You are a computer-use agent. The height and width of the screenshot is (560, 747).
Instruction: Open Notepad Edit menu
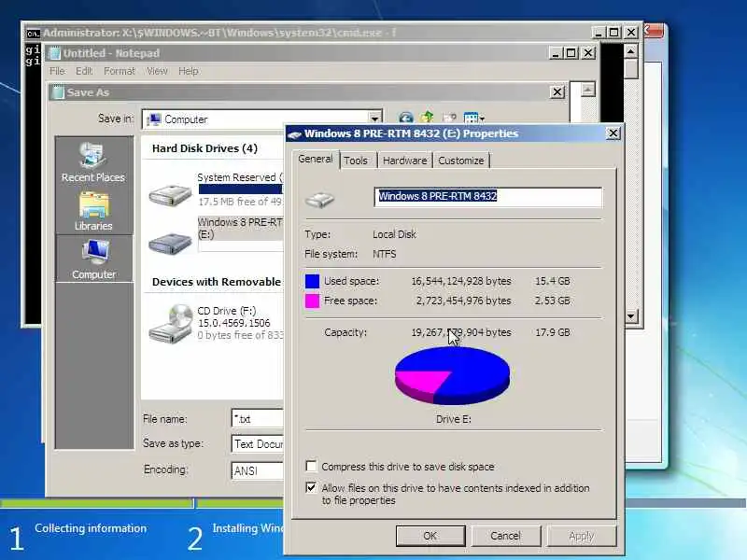[84, 71]
